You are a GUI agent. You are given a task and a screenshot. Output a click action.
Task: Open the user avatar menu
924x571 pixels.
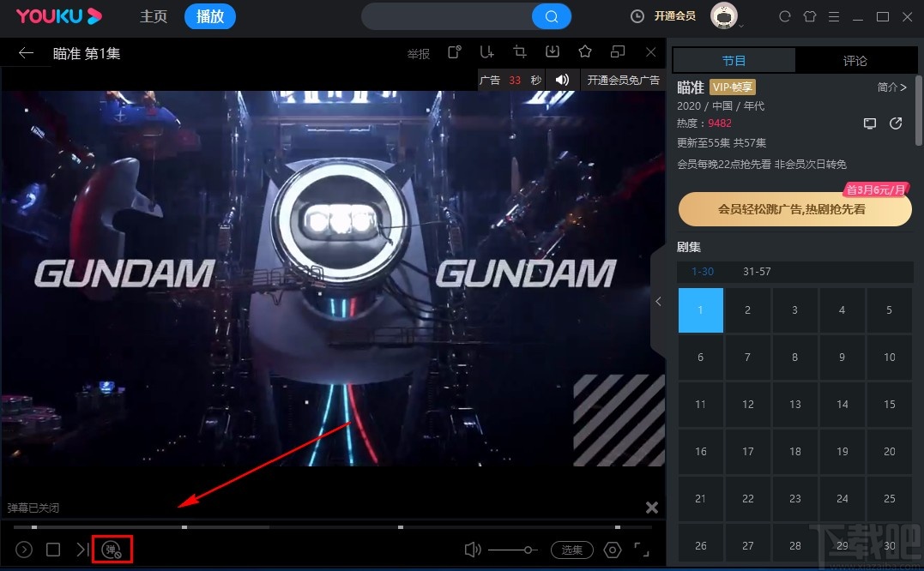pyautogui.click(x=723, y=16)
